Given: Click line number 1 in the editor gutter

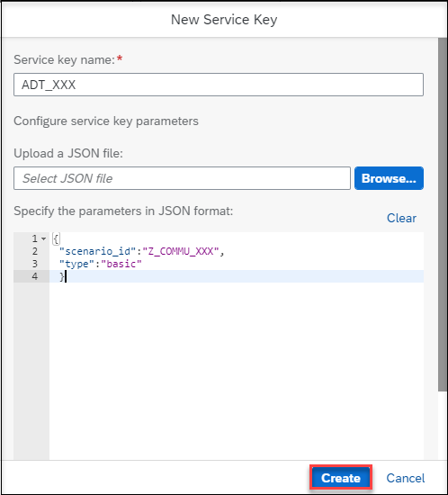Looking at the screenshot, I should coord(35,238).
